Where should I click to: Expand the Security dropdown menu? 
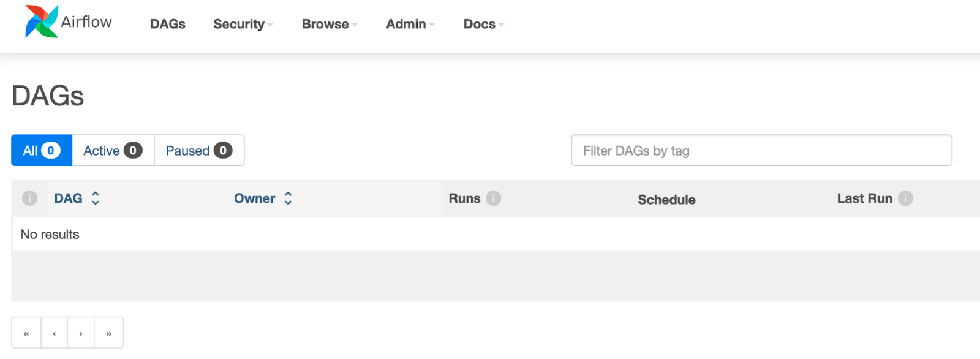pyautogui.click(x=243, y=25)
